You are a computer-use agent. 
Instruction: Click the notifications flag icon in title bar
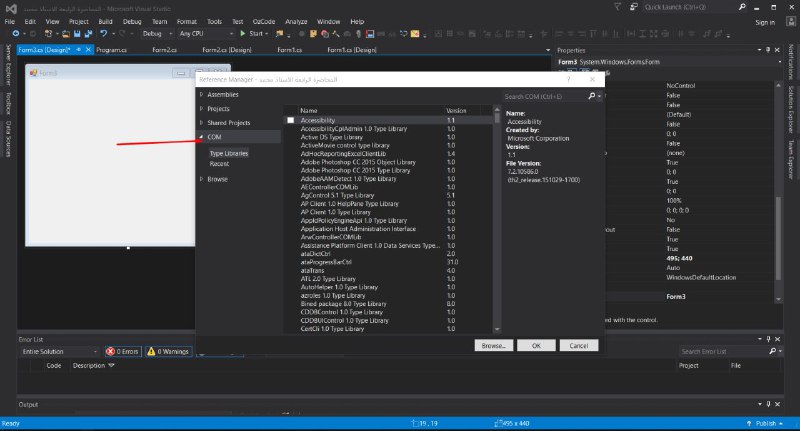click(617, 7)
